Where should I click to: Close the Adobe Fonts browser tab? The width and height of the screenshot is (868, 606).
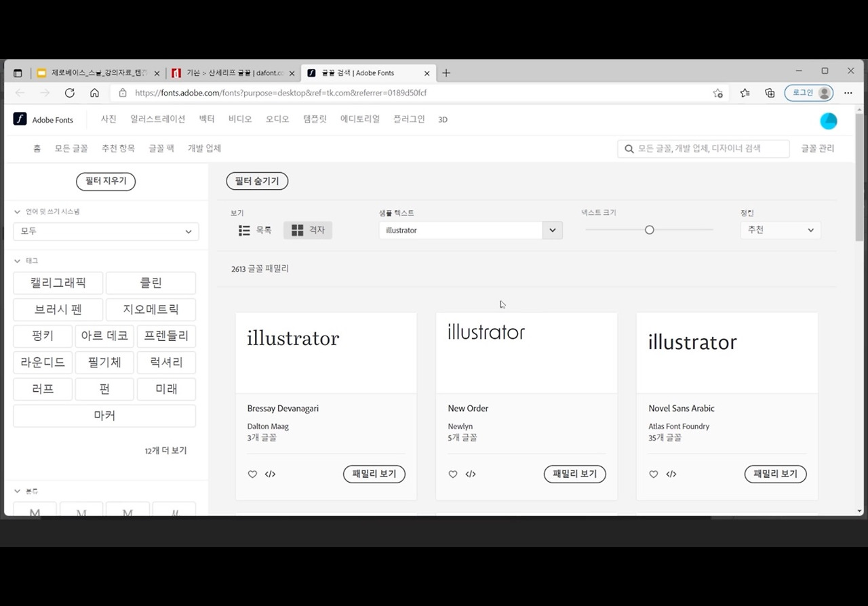[x=427, y=73]
